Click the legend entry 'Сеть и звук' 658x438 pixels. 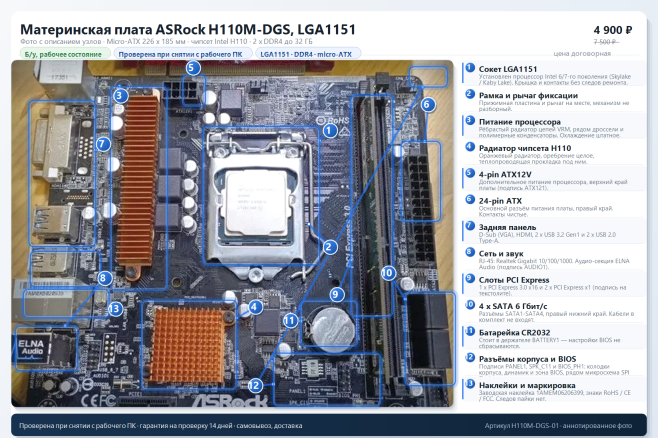(x=554, y=259)
